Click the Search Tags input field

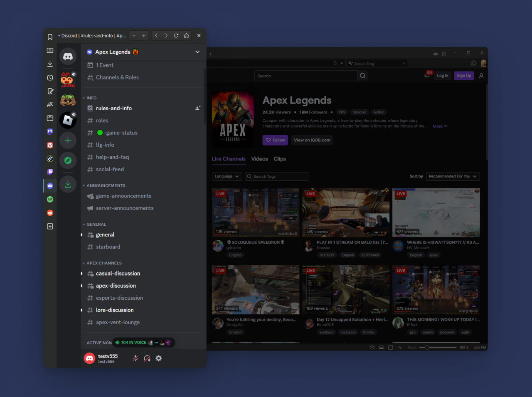[276, 176]
